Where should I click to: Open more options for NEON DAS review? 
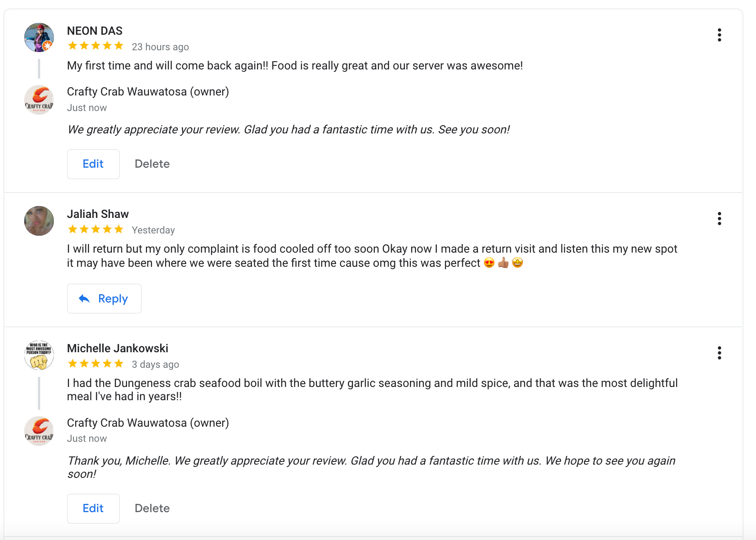pyautogui.click(x=719, y=35)
